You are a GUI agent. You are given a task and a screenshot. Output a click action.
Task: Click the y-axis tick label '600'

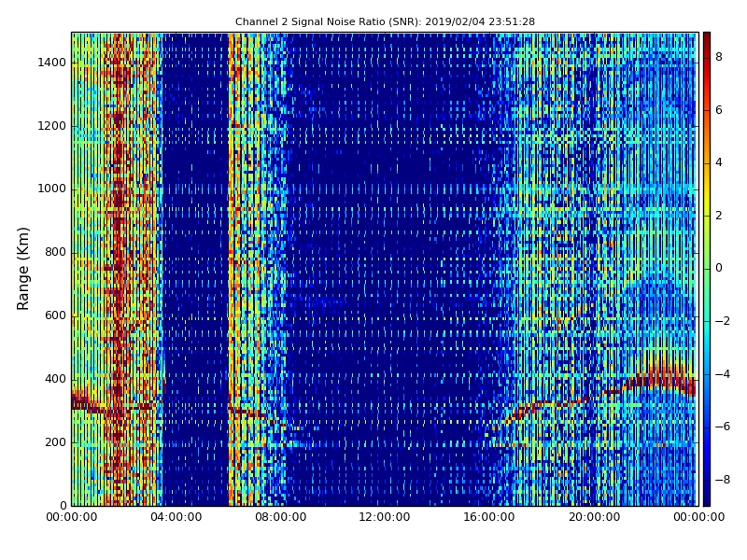tap(55, 315)
